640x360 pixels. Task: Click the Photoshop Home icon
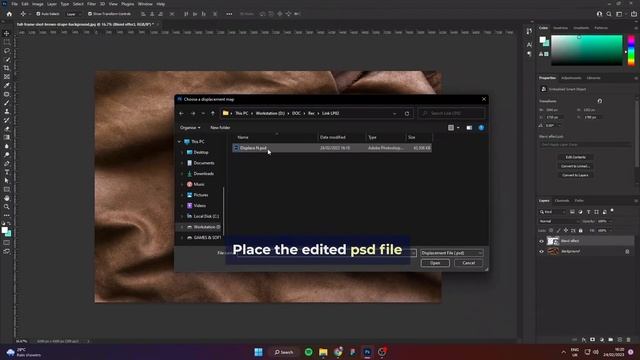point(9,14)
